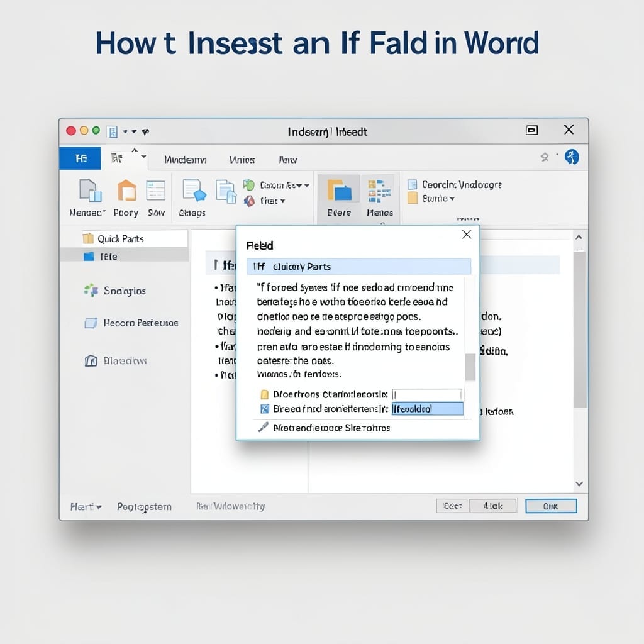Collapse the ribbon with the small caret above 'Fit'
This screenshot has width=644, height=644.
pos(135,150)
